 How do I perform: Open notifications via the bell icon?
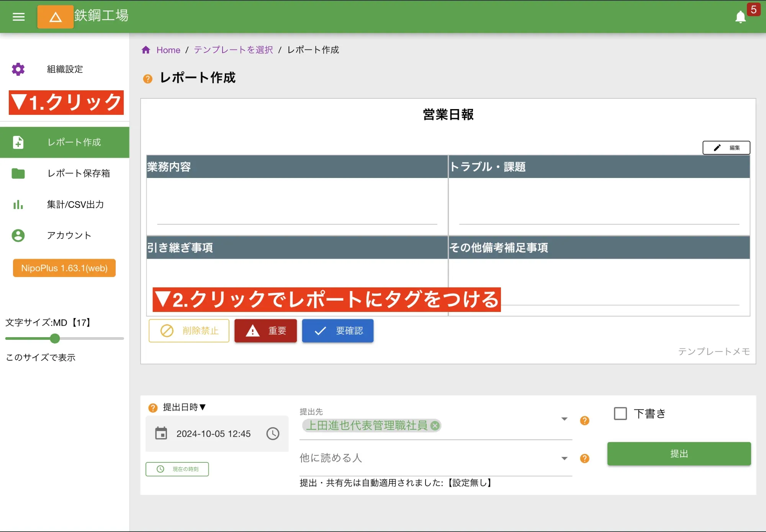740,17
